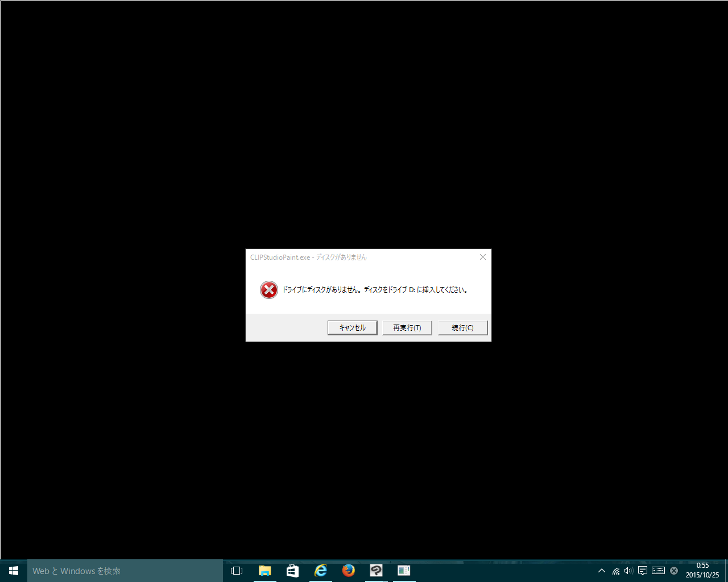Screen dimensions: 728x582
Task: Open the volume control in the tray
Action: pyautogui.click(x=628, y=571)
